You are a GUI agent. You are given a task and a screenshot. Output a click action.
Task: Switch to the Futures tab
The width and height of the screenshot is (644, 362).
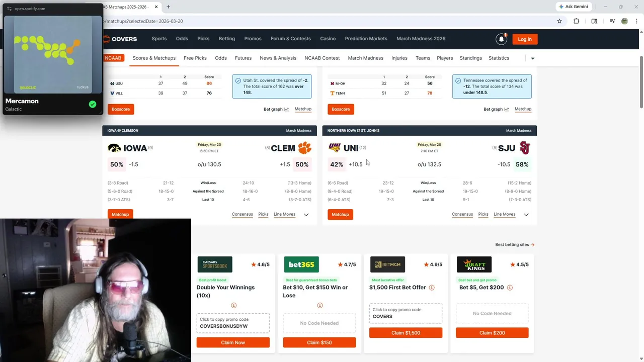pyautogui.click(x=243, y=58)
